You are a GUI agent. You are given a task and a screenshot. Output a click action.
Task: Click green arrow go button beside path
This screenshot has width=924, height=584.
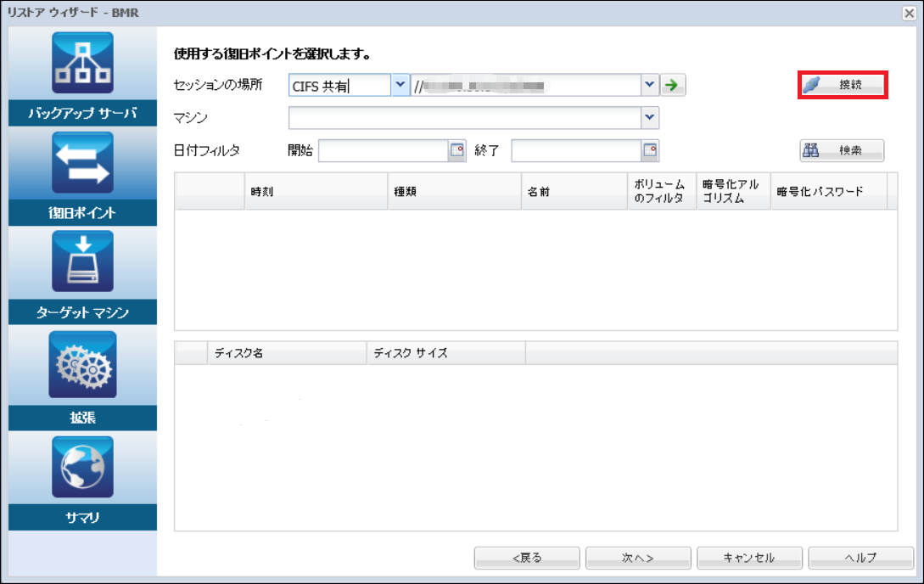(674, 85)
